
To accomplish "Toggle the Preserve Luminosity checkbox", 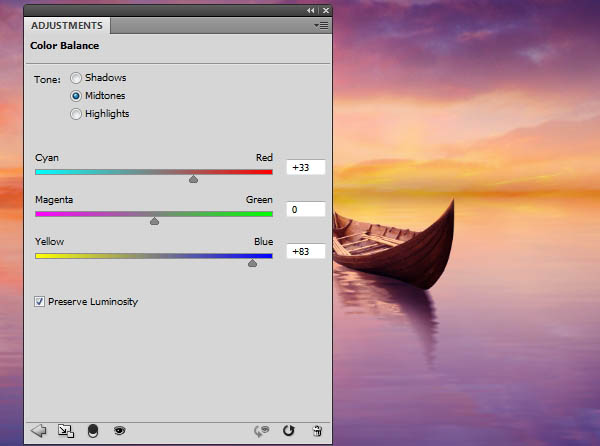I will pyautogui.click(x=40, y=302).
